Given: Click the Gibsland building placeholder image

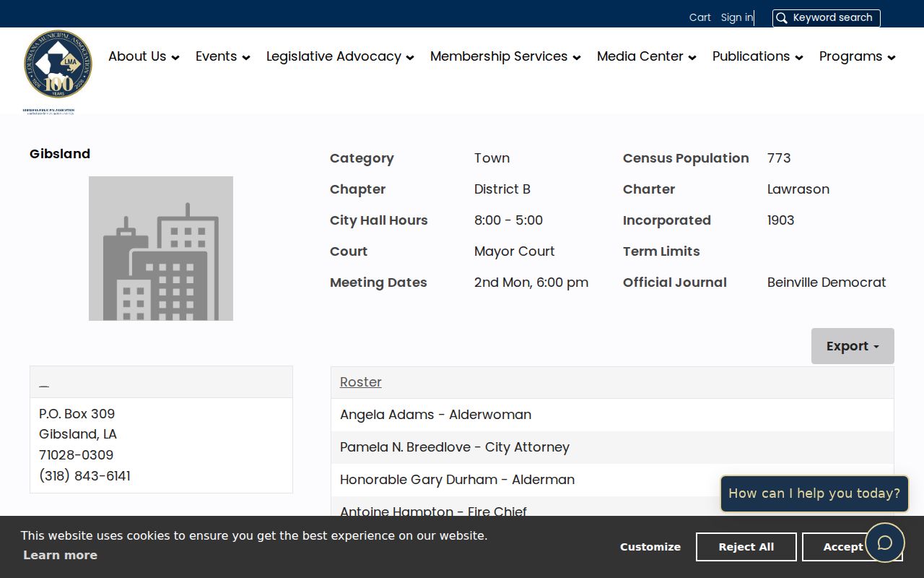Looking at the screenshot, I should pyautogui.click(x=161, y=249).
